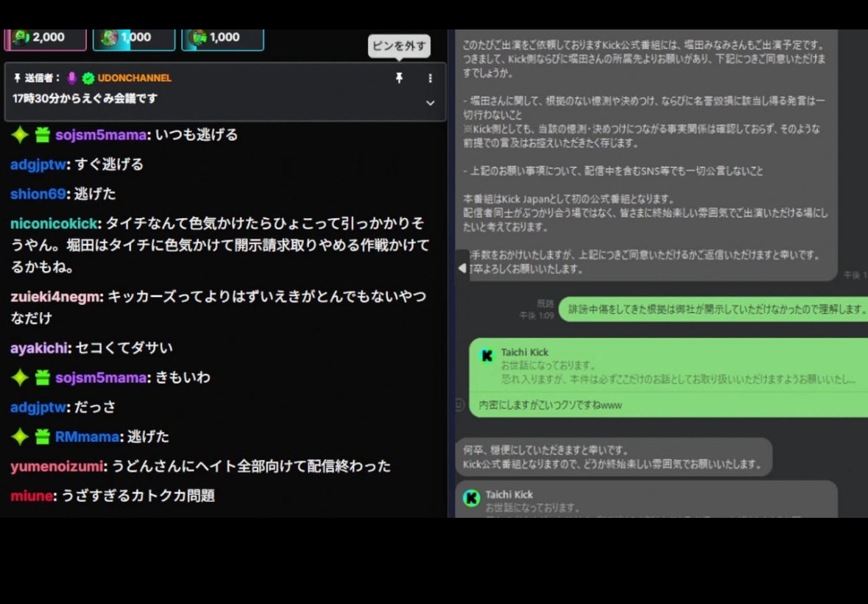Image resolution: width=868 pixels, height=604 pixels.
Task: Expand the pinned message with chevron arrow
Action: (x=430, y=103)
